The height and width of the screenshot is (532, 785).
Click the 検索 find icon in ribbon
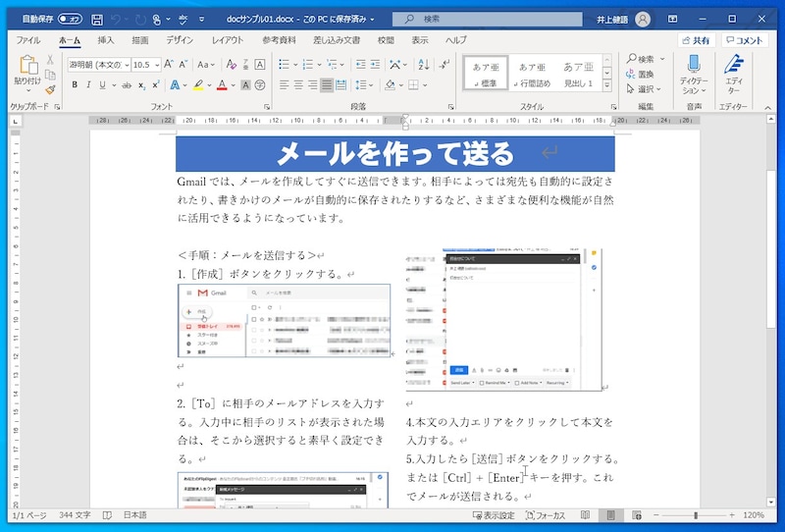[645, 59]
